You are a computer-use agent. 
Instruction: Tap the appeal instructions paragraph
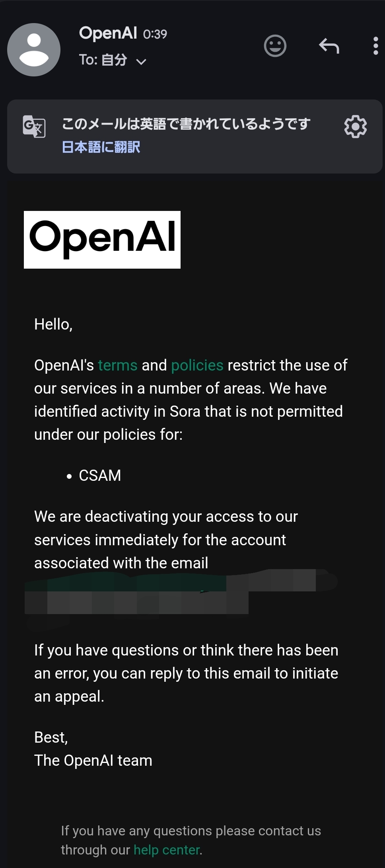coord(186,673)
